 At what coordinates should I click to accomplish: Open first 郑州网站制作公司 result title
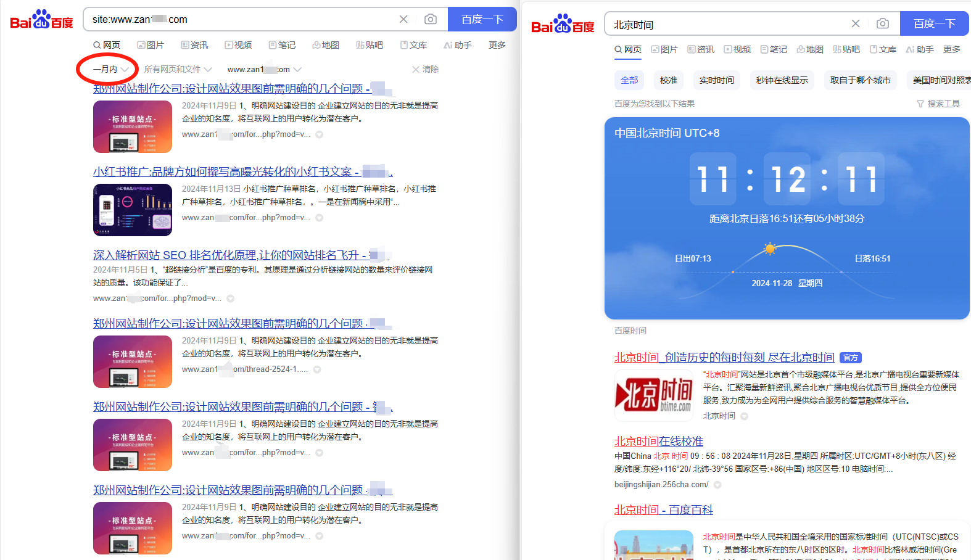(243, 89)
